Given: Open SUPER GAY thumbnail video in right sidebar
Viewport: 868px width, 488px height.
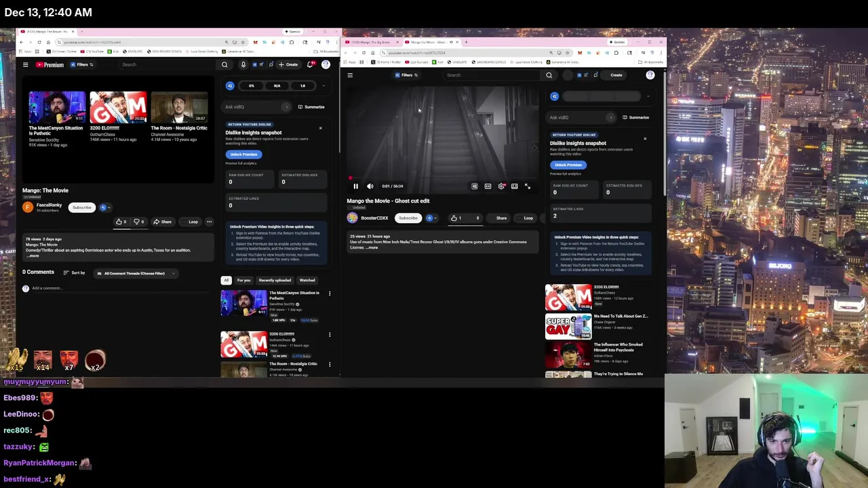Looking at the screenshot, I should (x=568, y=326).
